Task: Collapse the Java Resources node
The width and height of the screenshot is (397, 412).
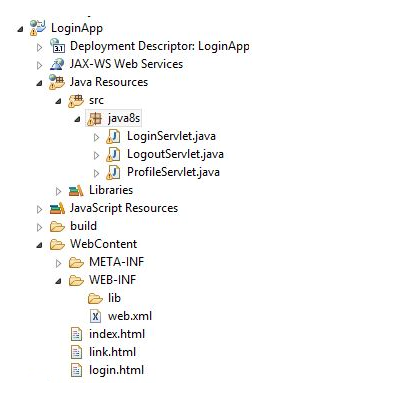Action: (x=39, y=83)
